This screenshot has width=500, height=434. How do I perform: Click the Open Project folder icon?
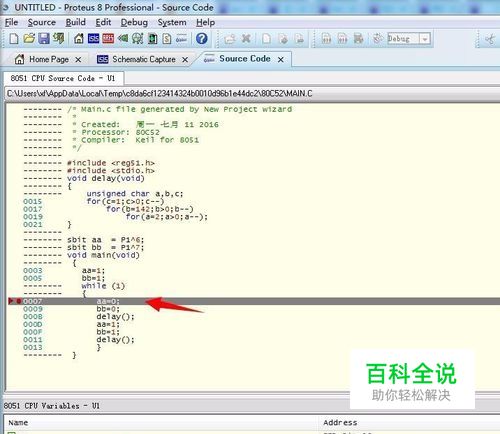(x=29, y=39)
